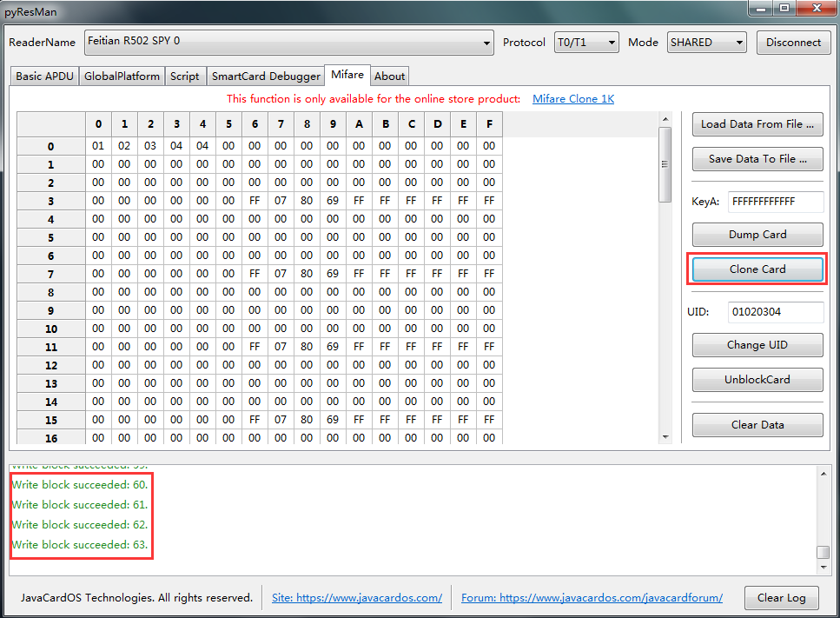The image size is (840, 618).
Task: Open the Mode SHARED dropdown
Action: [x=706, y=43]
